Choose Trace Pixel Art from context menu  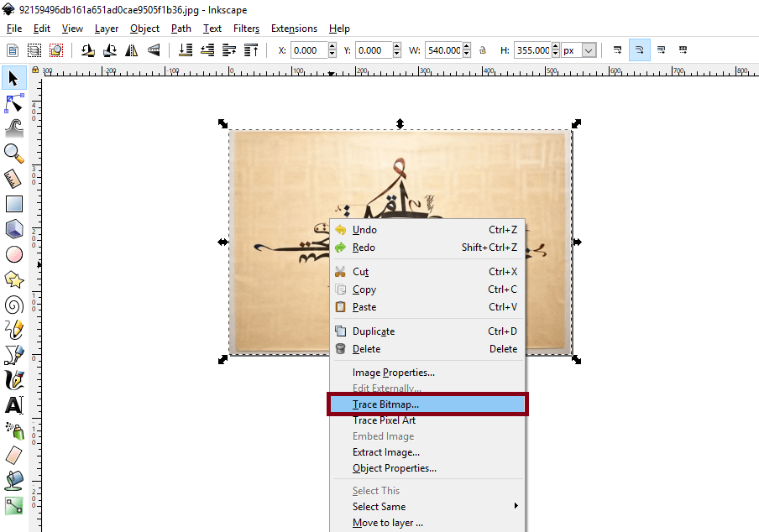(x=427, y=420)
